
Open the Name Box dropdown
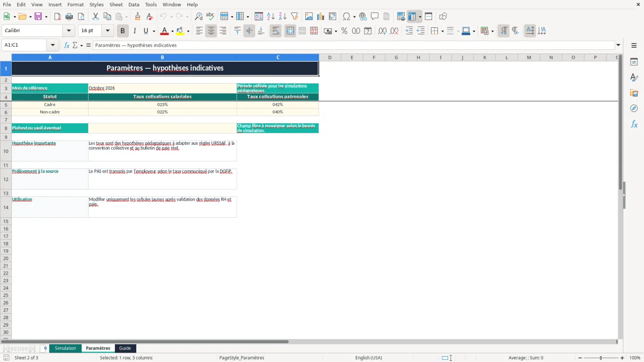tap(53, 45)
